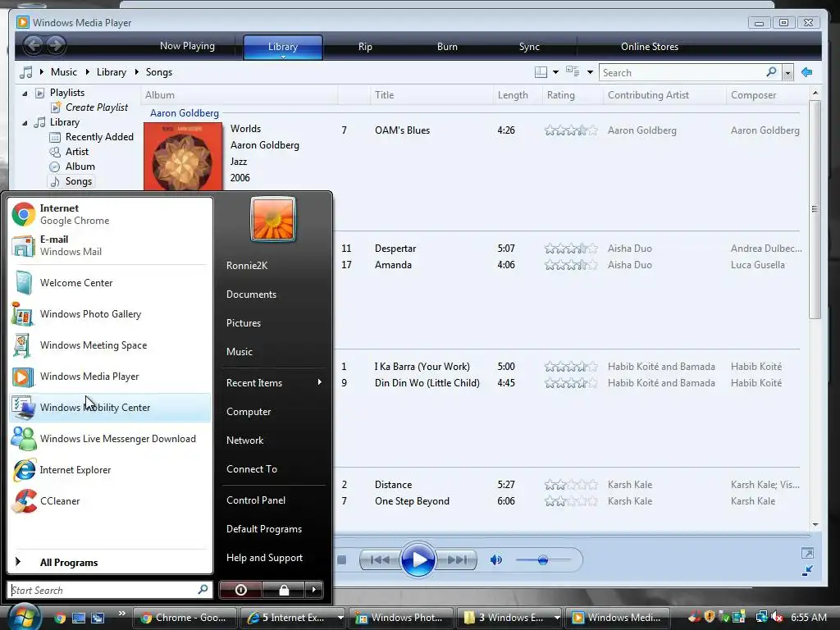
Task: Open Welcome Center in Start menu
Action: click(110, 283)
